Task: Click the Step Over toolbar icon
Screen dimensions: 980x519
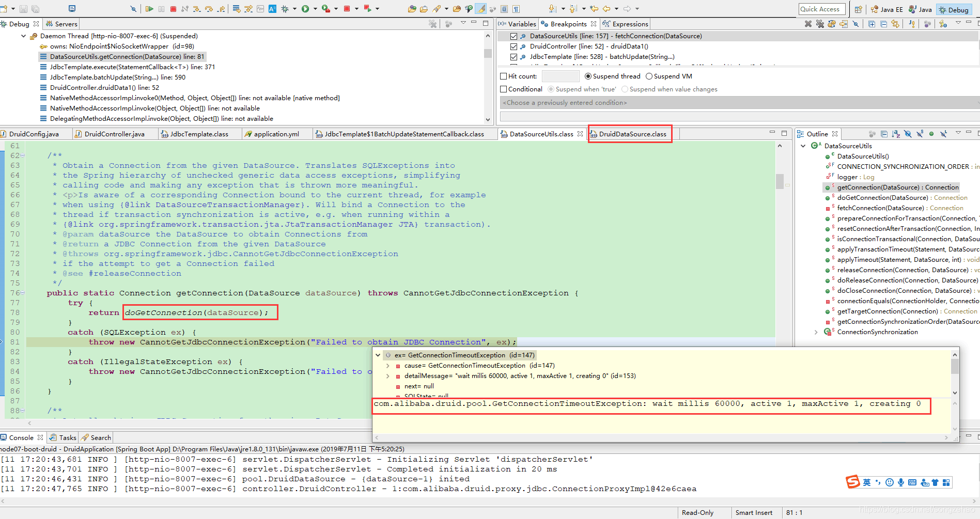Action: tap(209, 9)
